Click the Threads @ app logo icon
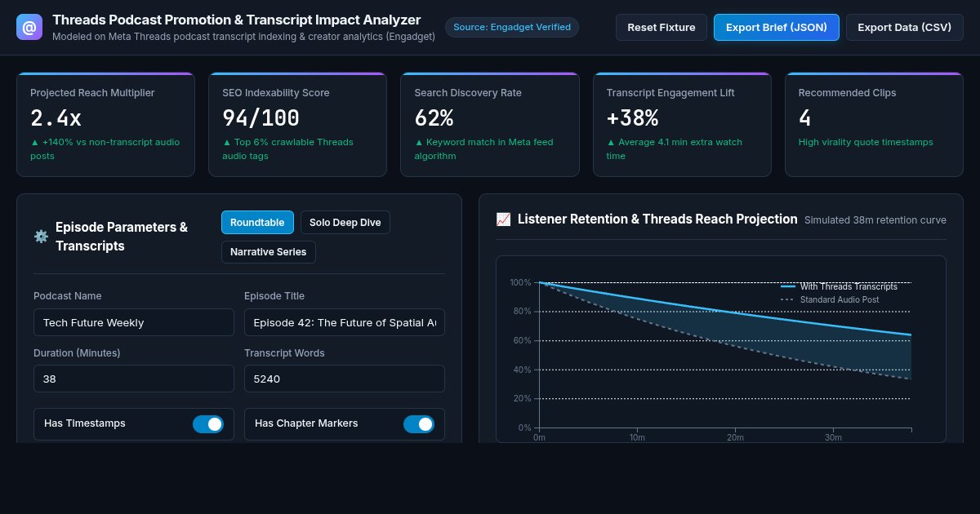 (x=29, y=27)
